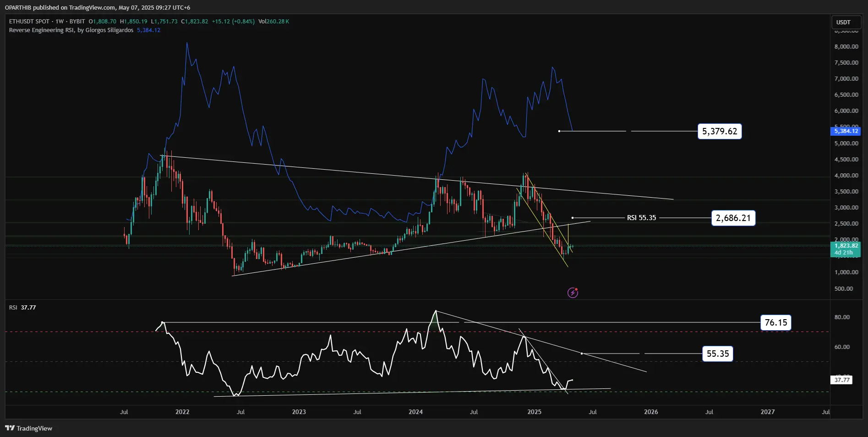Click the 2022 label on time axis
Image resolution: width=868 pixels, height=437 pixels.
pos(182,412)
